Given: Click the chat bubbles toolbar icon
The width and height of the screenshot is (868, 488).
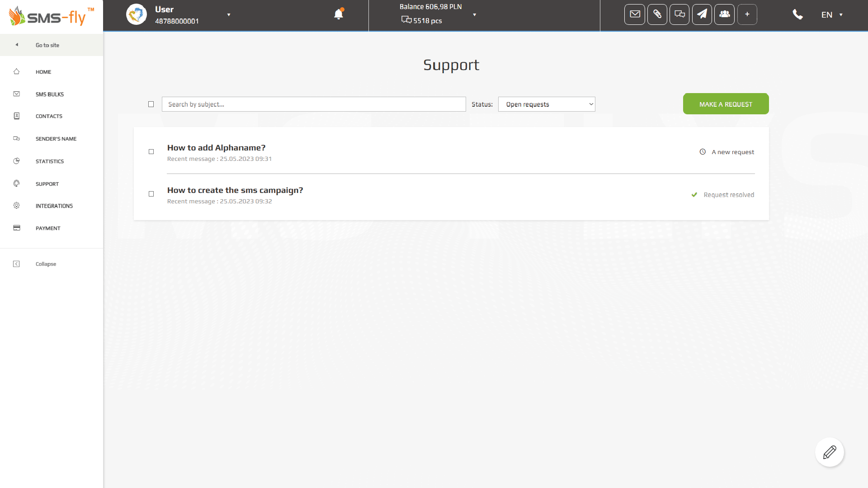Looking at the screenshot, I should 679,14.
